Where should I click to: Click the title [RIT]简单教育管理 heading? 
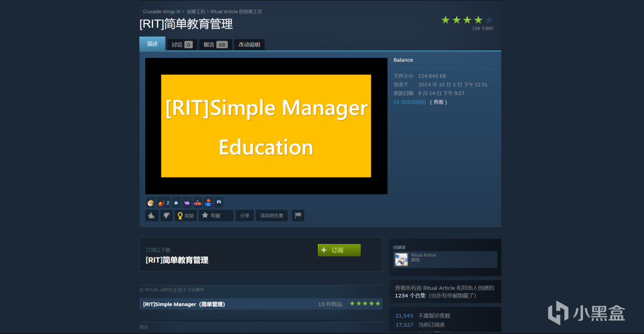[186, 24]
